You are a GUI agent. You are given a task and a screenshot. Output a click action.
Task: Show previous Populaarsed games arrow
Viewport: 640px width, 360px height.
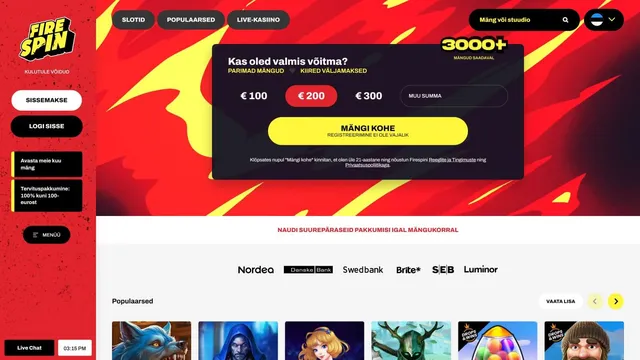click(595, 301)
